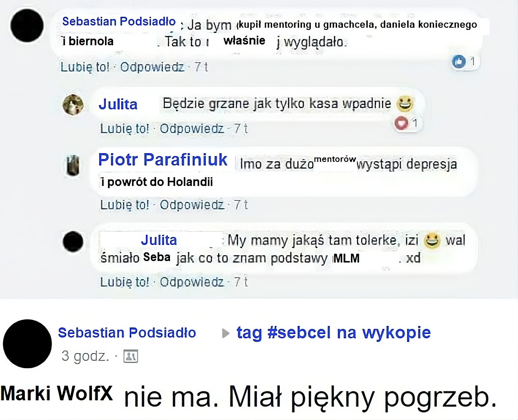Image resolution: width=518 pixels, height=420 pixels.
Task: Reply to the "My mamy jakąś tam tolerke" comment
Action: (x=192, y=282)
